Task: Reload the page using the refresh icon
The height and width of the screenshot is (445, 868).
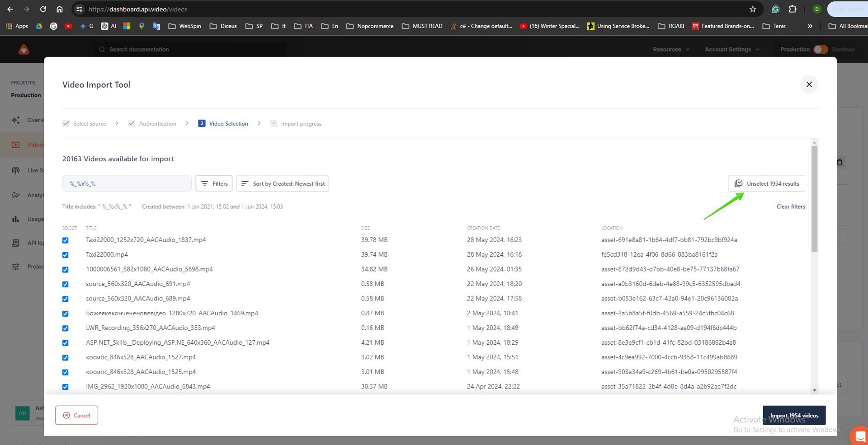Action: (43, 9)
